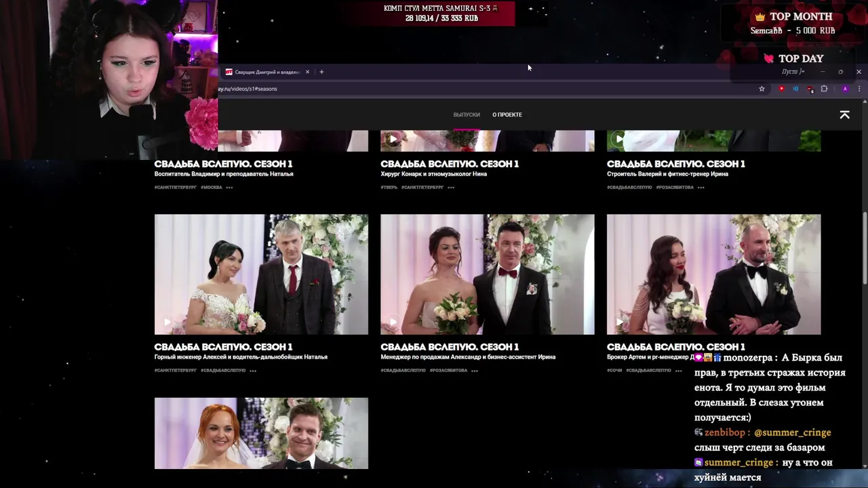The width and height of the screenshot is (868, 488).
Task: Click #САНКТПЕТЕРБУРГ tag under Горный инженер Алексей
Action: click(176, 370)
